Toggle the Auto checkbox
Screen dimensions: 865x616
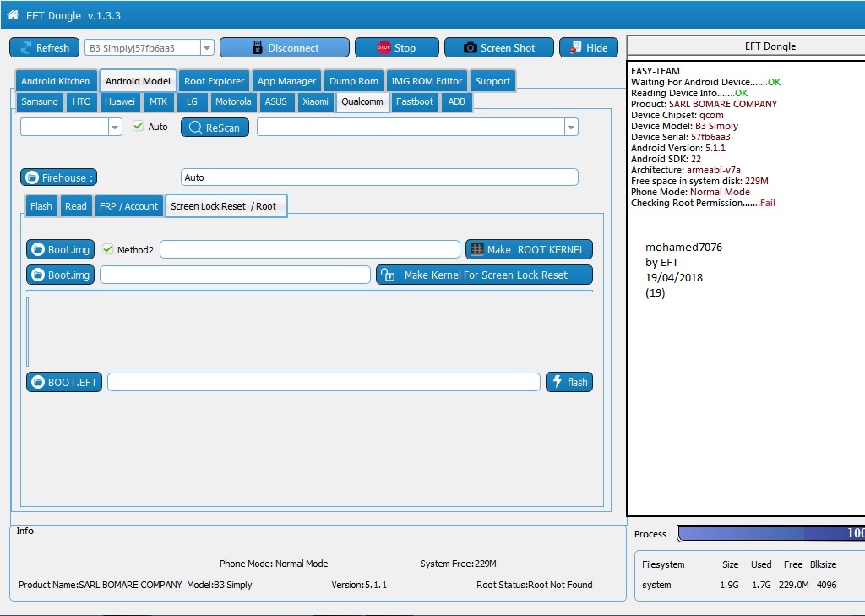[x=138, y=126]
